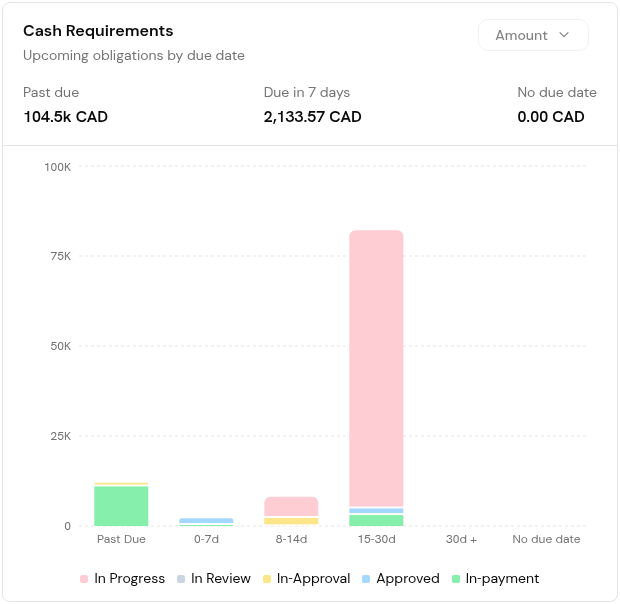620x604 pixels.
Task: Click the 0-7d axis label
Action: click(x=206, y=539)
